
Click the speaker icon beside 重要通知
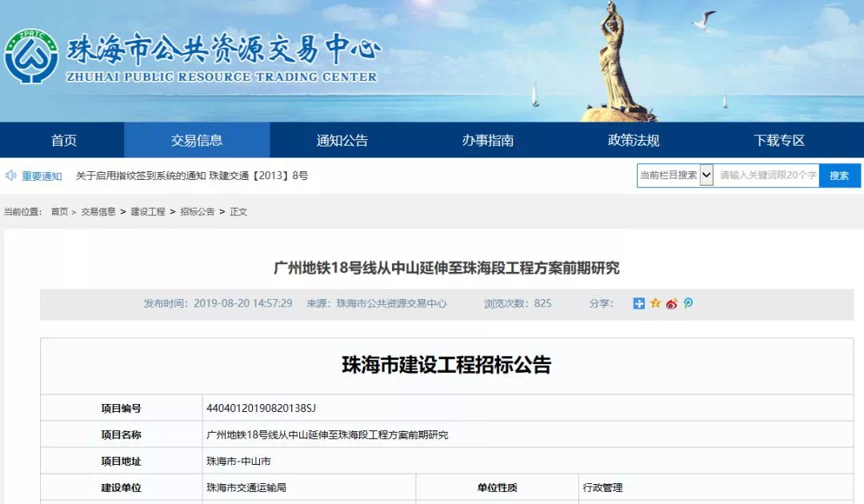11,175
